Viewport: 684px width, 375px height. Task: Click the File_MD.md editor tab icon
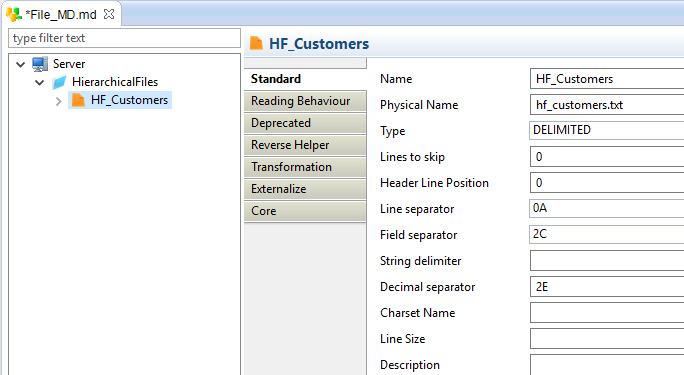[14, 14]
